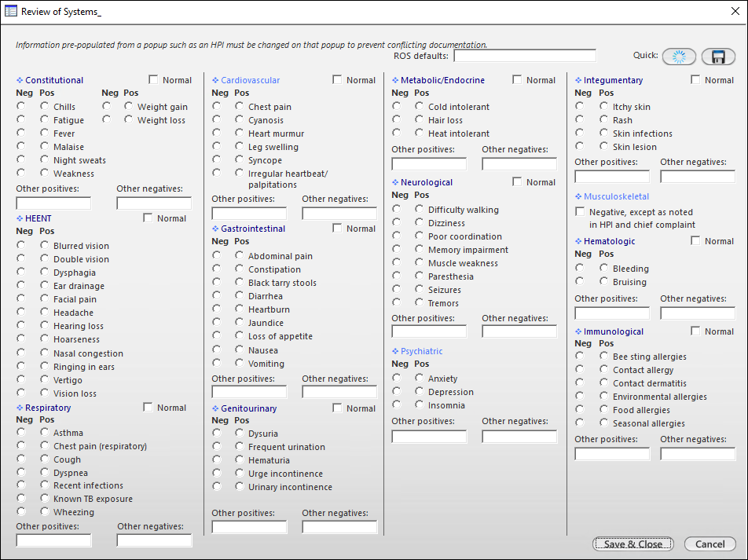Viewport: 748px width, 560px height.
Task: Check the Gastrointestinal Normal checkbox
Action: click(337, 228)
